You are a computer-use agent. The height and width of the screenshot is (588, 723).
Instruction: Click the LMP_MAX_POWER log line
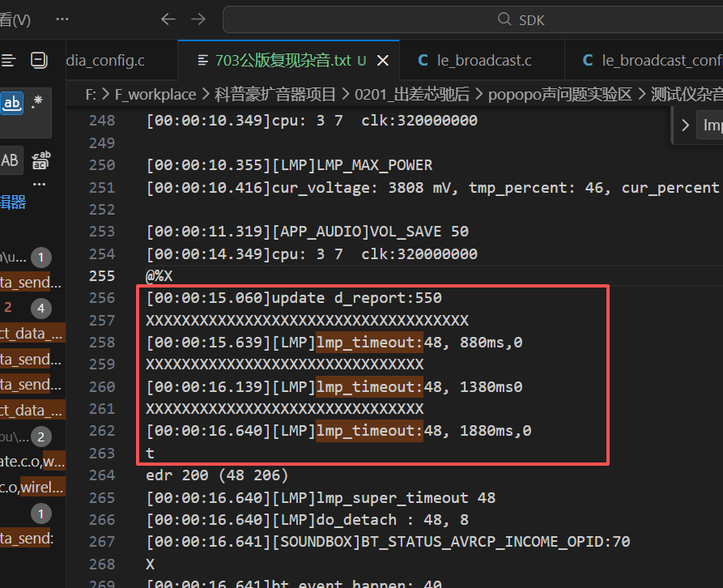tap(290, 165)
